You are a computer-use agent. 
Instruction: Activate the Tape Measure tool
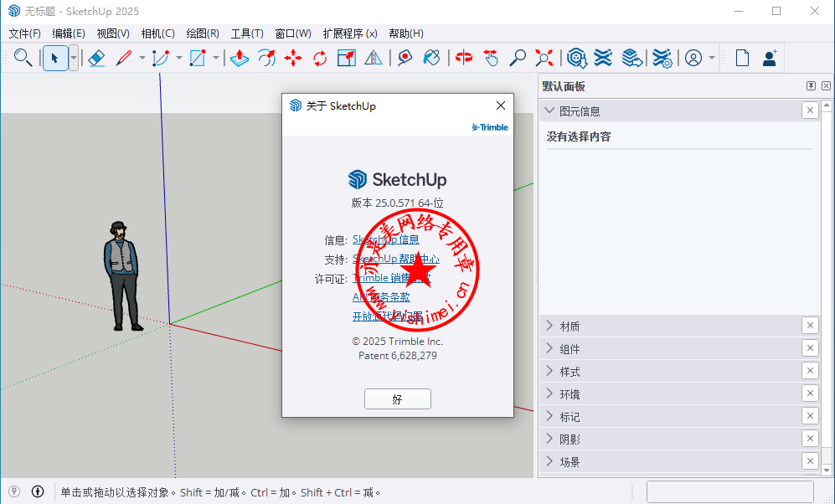[405, 58]
